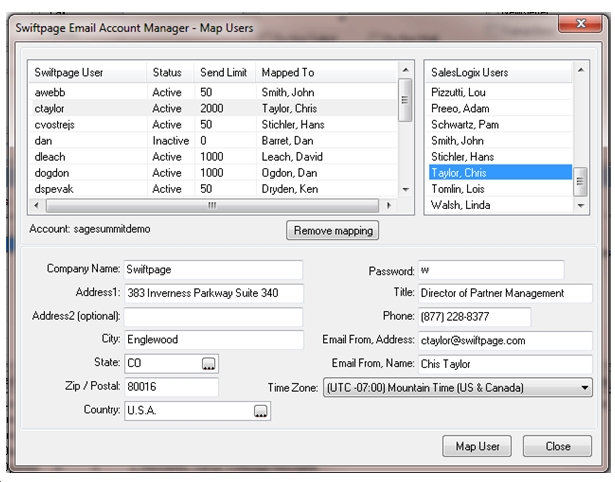Select the dspevak user row
The height and width of the screenshot is (482, 615).
[213, 189]
